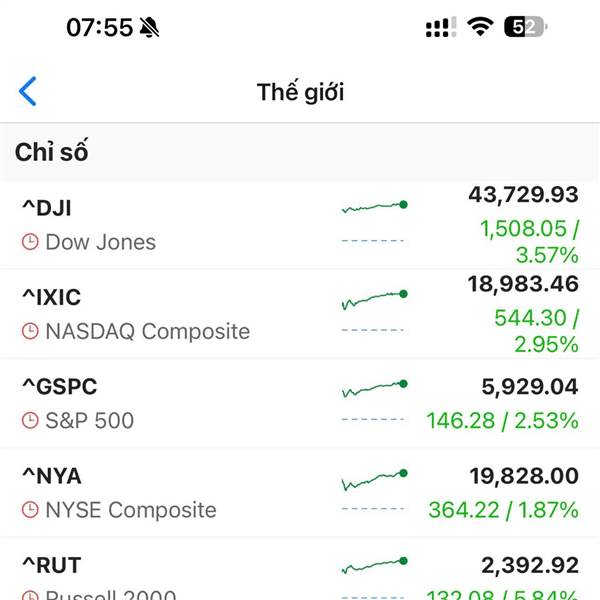
Task: Tap the blue back chevron icon
Action: [x=28, y=91]
